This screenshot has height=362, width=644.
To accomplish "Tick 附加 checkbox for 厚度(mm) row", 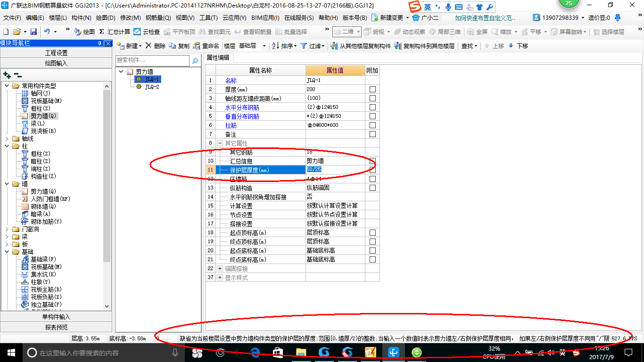I will (x=372, y=89).
